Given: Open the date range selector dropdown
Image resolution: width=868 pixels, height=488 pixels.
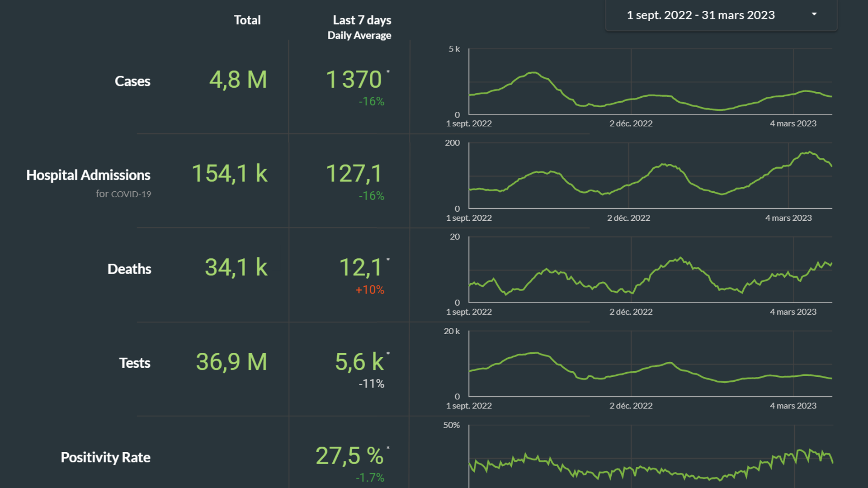Looking at the screenshot, I should tap(700, 15).
